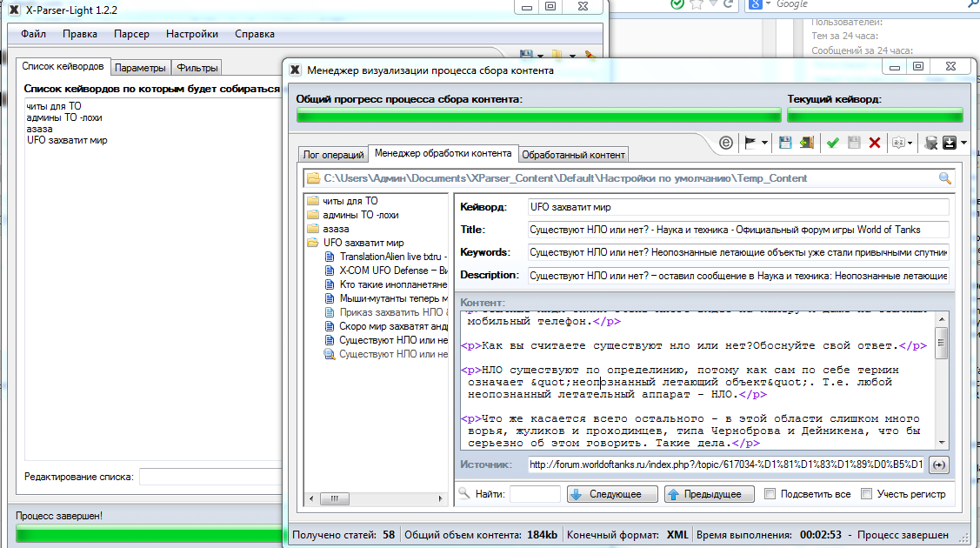This screenshot has height=548, width=980.
Task: Open the 'Парсер' menu
Action: click(131, 34)
